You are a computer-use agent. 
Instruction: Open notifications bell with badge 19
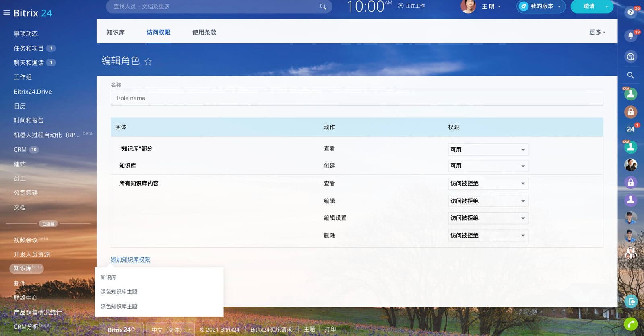point(631,35)
